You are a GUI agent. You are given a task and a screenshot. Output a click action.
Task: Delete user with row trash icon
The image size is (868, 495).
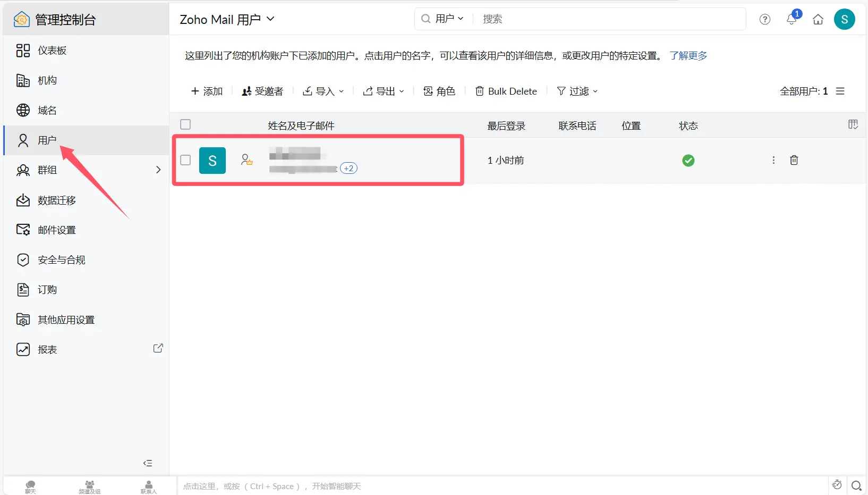pyautogui.click(x=794, y=160)
